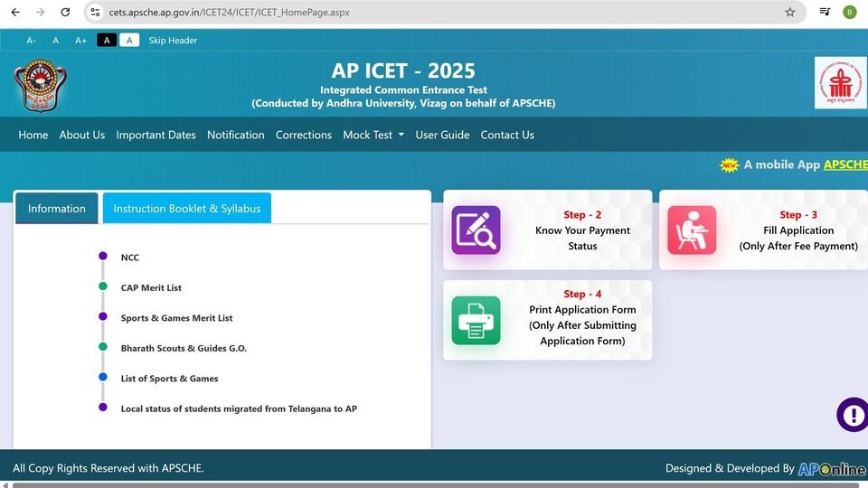The width and height of the screenshot is (868, 488).
Task: Open Sports & Games Merit List item
Action: [x=176, y=318]
